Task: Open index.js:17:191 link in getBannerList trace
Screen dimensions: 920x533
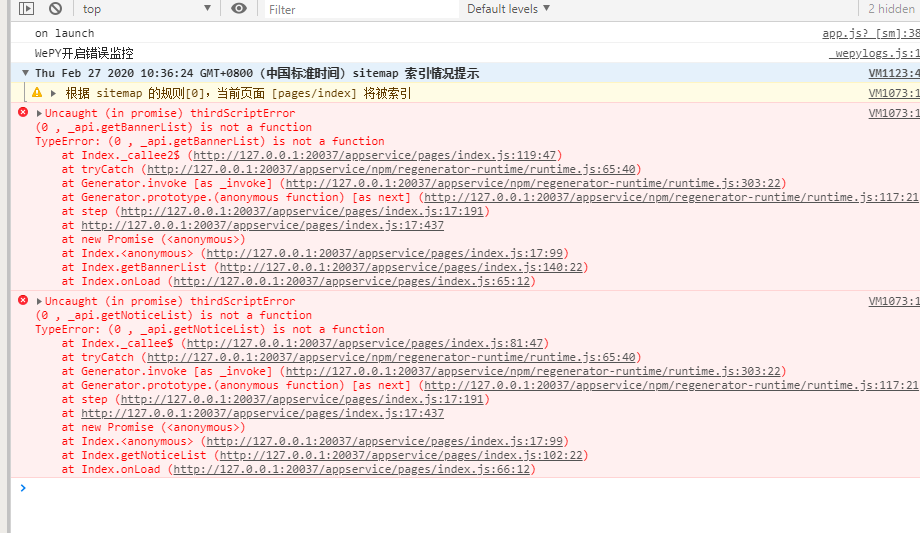Action: click(302, 212)
